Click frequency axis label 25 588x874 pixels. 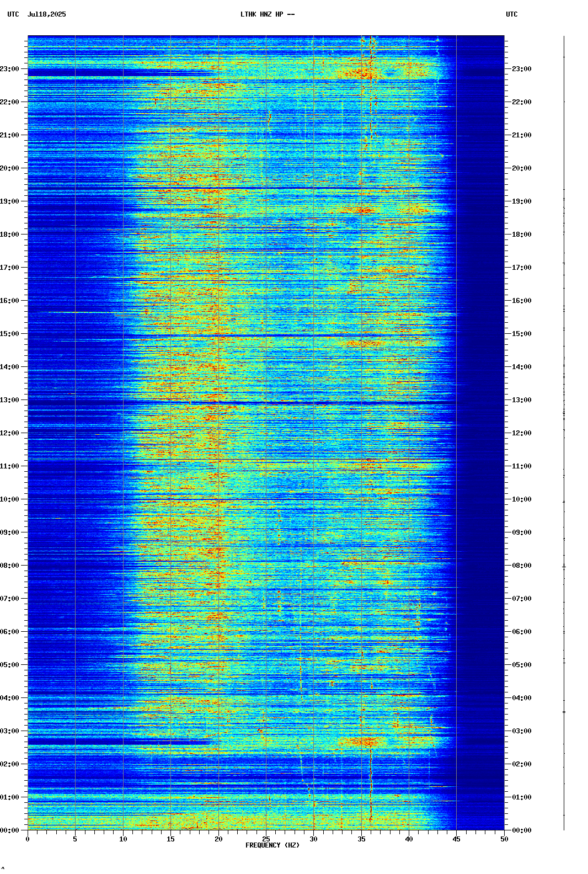pyautogui.click(x=266, y=839)
